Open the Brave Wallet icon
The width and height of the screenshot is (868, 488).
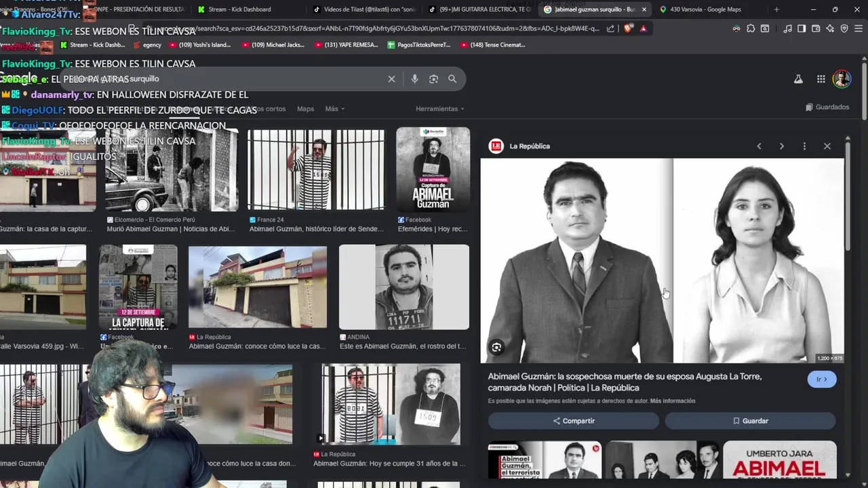coord(816,28)
